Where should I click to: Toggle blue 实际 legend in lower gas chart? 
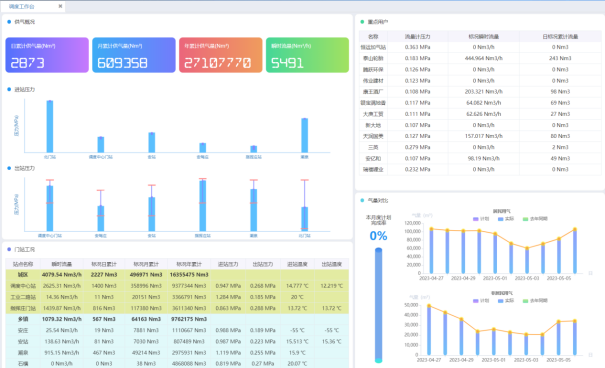506,300
